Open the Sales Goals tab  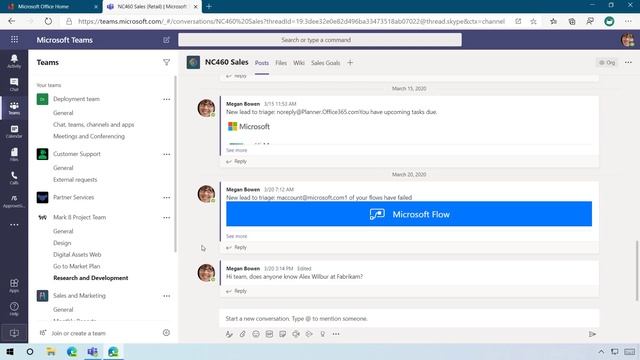pos(325,63)
